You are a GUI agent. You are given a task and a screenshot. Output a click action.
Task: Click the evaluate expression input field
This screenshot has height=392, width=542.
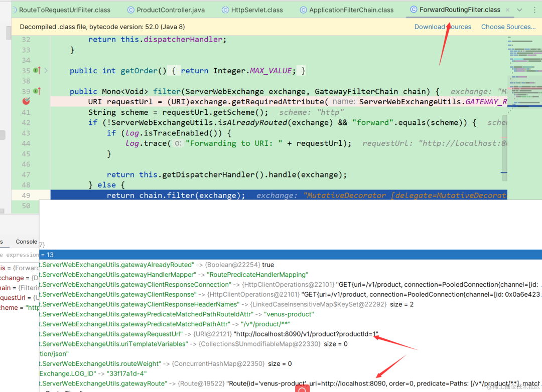[x=20, y=255]
